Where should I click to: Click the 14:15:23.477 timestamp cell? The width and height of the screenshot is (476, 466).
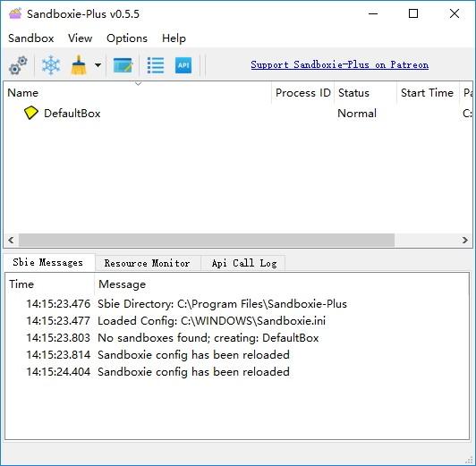[58, 321]
